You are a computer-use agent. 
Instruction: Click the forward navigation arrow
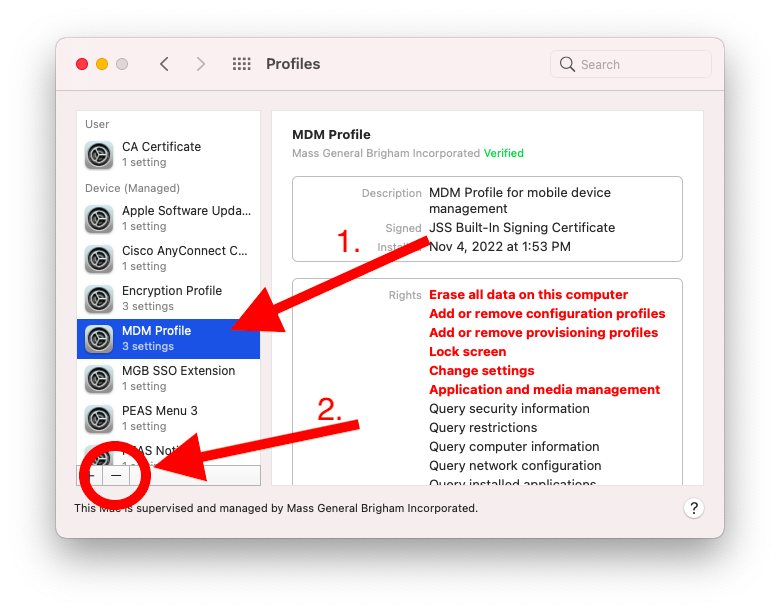(x=200, y=64)
